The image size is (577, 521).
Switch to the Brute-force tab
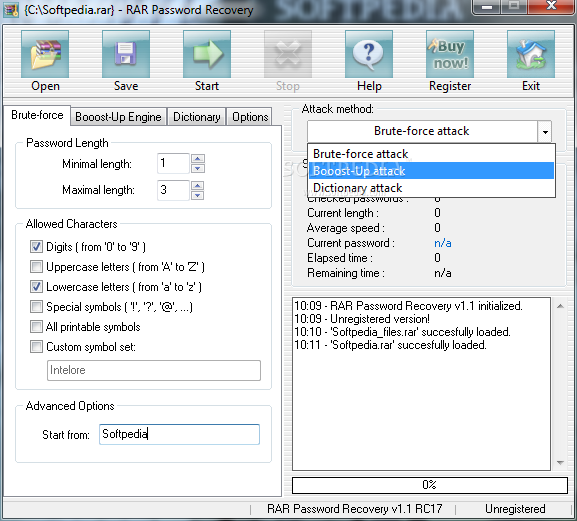coord(37,115)
